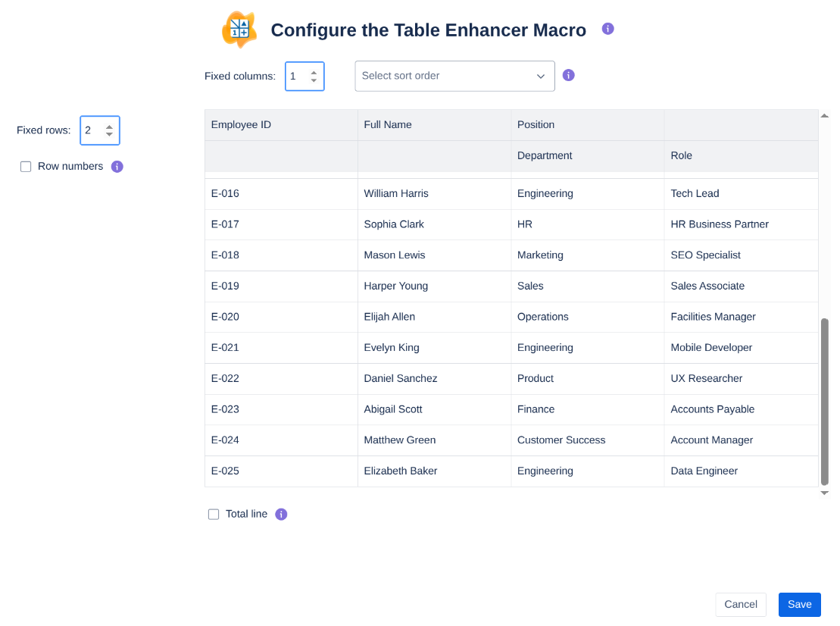Click the scroll up arrow of the table
The width and height of the screenshot is (840, 626).
[825, 116]
